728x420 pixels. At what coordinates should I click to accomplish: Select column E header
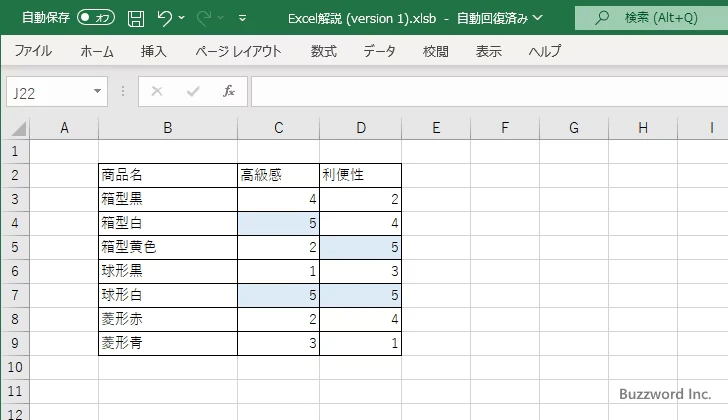[x=436, y=128]
